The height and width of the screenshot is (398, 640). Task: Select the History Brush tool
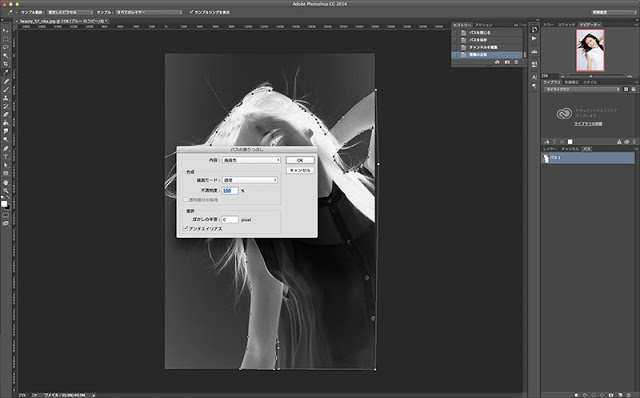tap(6, 106)
